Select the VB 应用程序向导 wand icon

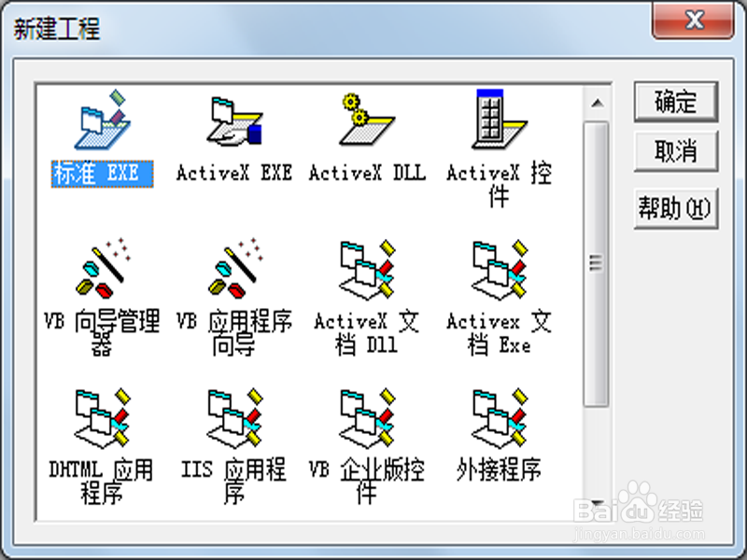(x=234, y=268)
